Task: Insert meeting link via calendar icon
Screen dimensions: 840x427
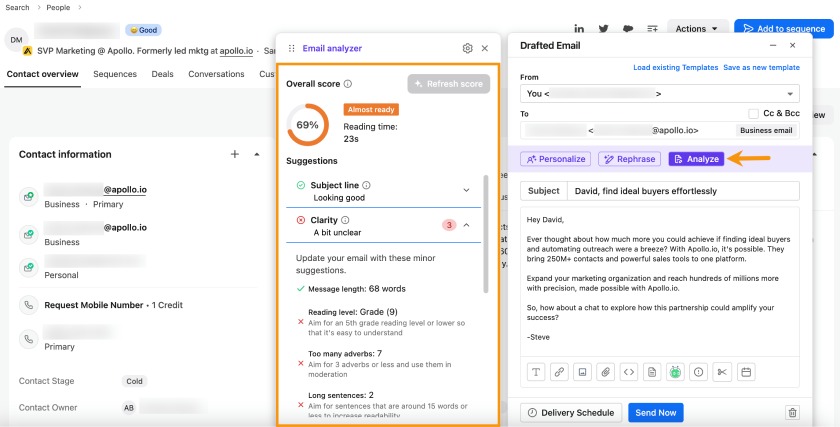Action: click(746, 372)
